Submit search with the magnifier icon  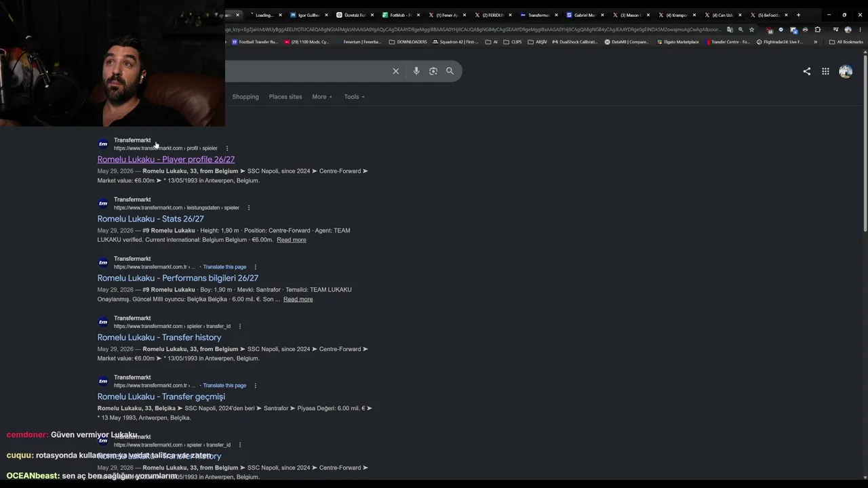coord(450,71)
